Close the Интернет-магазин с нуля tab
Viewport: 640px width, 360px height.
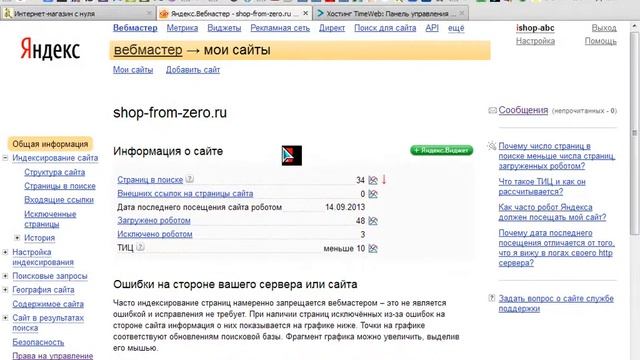[x=149, y=13]
